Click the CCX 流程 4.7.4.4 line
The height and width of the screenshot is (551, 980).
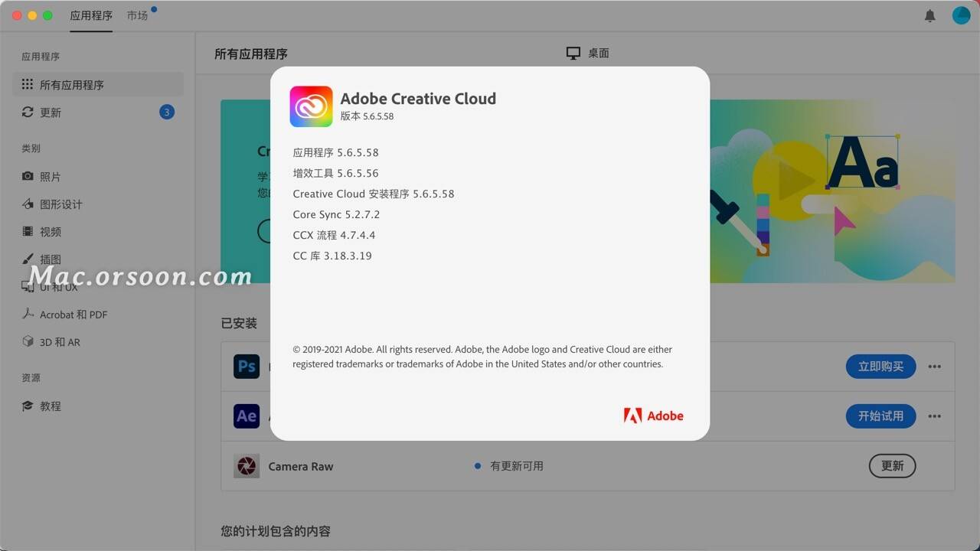pyautogui.click(x=334, y=235)
